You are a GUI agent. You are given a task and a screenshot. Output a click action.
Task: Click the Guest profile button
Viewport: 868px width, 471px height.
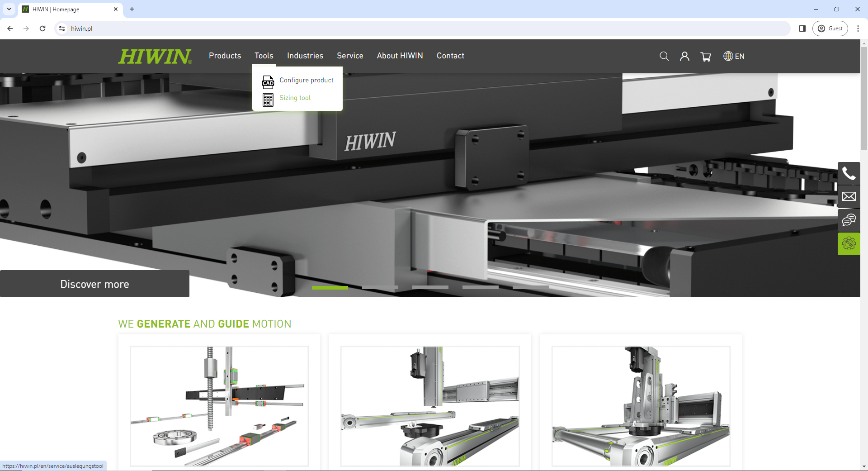tap(830, 29)
